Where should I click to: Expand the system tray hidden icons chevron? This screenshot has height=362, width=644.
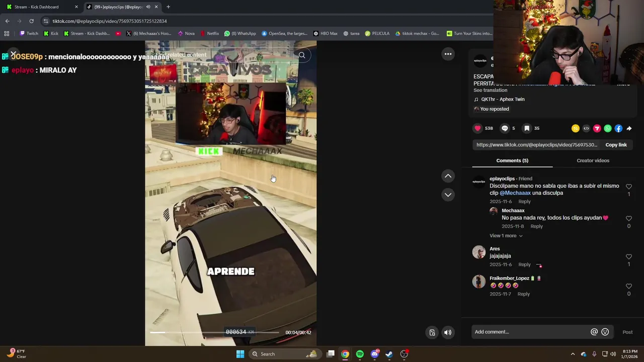click(573, 354)
